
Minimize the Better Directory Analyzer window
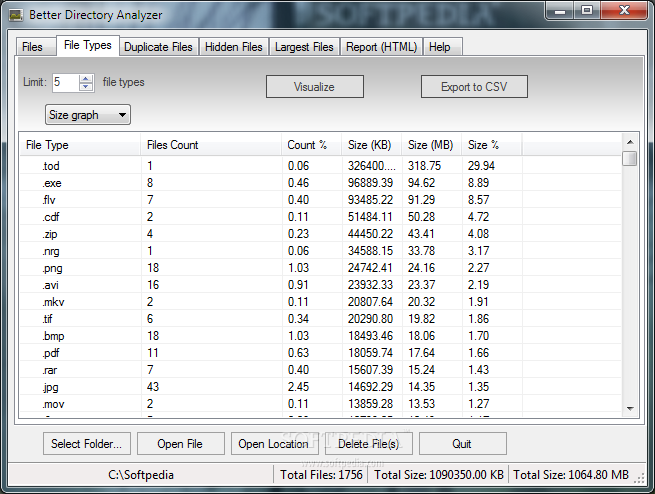tap(560, 10)
